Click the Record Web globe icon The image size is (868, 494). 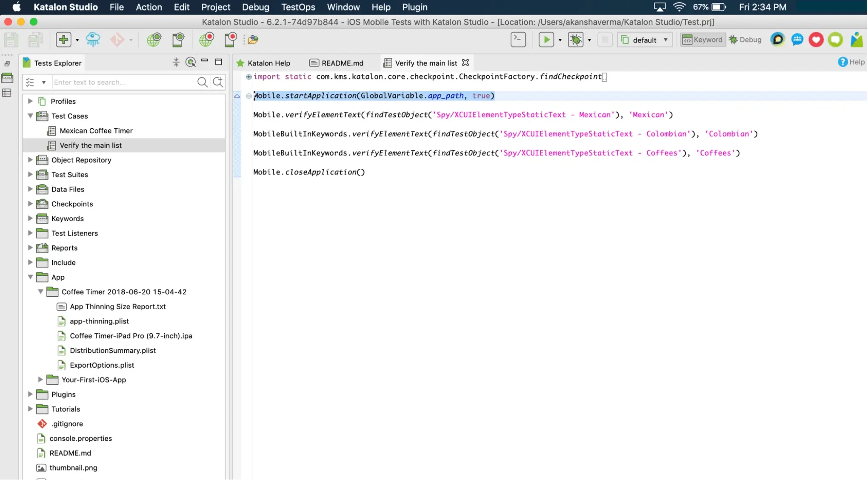coord(206,40)
